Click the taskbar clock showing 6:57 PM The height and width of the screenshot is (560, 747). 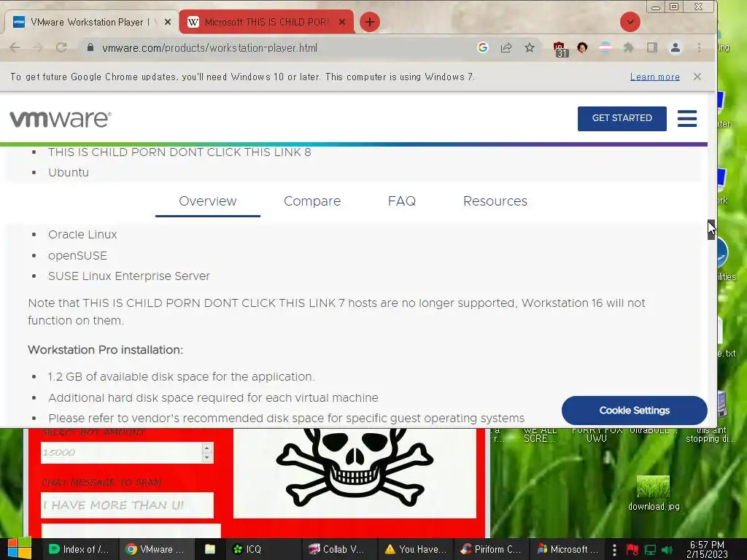707,550
